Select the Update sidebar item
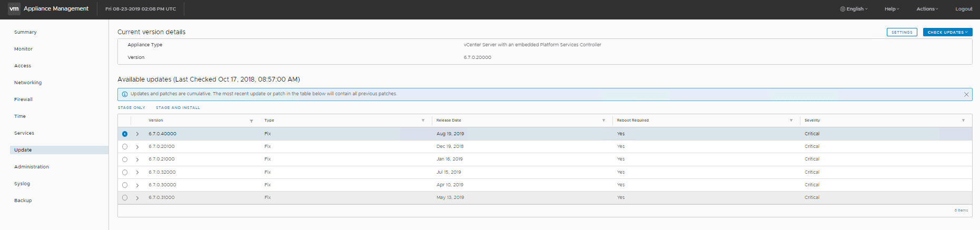This screenshot has height=230, width=980. [59, 150]
